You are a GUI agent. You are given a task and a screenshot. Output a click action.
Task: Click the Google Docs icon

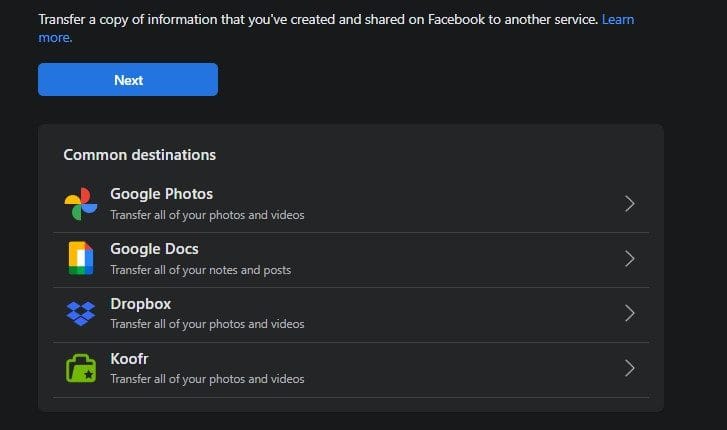pyautogui.click(x=80, y=259)
